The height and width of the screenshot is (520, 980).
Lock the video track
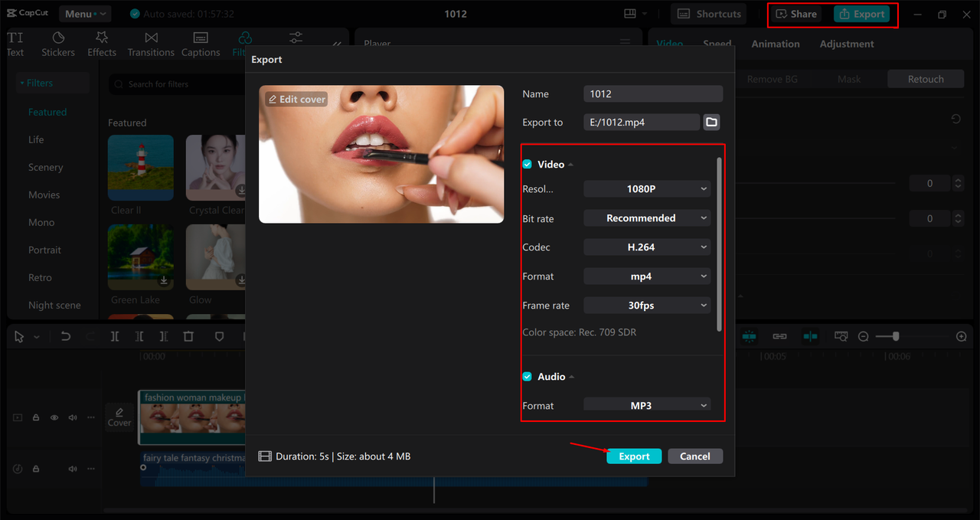click(x=36, y=417)
